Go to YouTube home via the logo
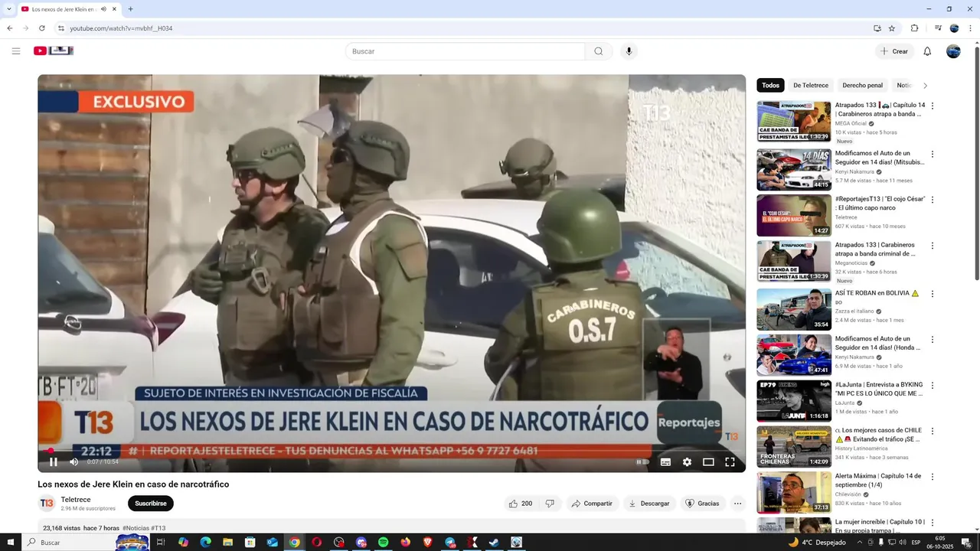The image size is (980, 551). tap(53, 51)
